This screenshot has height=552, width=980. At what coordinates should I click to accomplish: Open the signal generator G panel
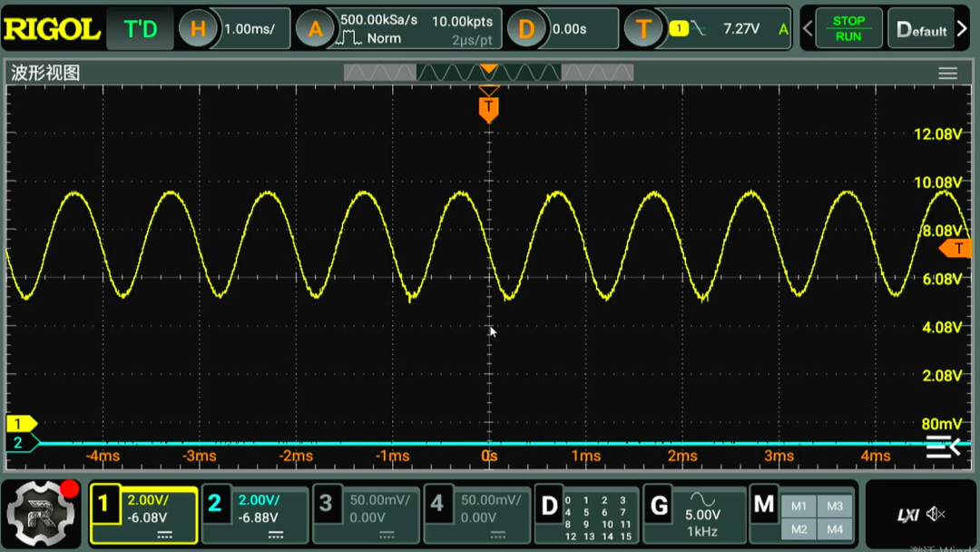click(x=659, y=505)
